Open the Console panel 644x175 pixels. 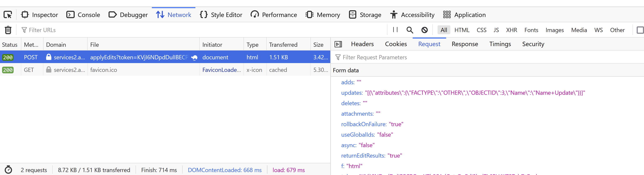tap(83, 15)
